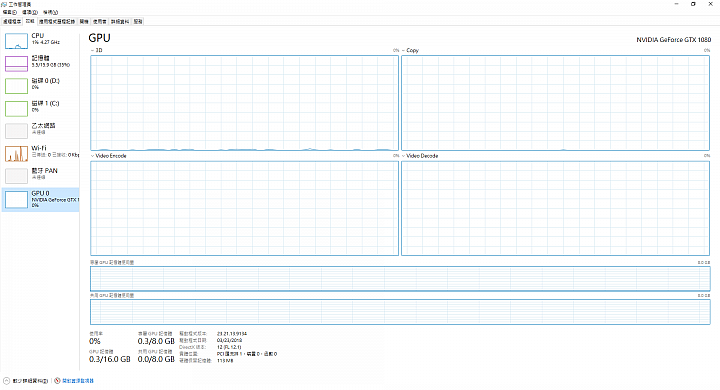Image resolution: width=720 pixels, height=390 pixels.
Task: Open the 檔案(F) File menu
Action: pyautogui.click(x=10, y=12)
